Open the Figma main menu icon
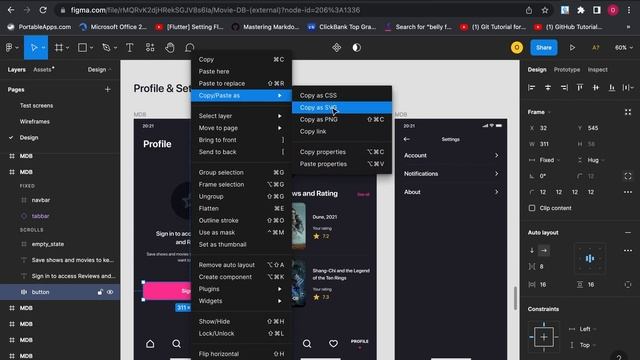This screenshot has height=360, width=640. pos(9,48)
